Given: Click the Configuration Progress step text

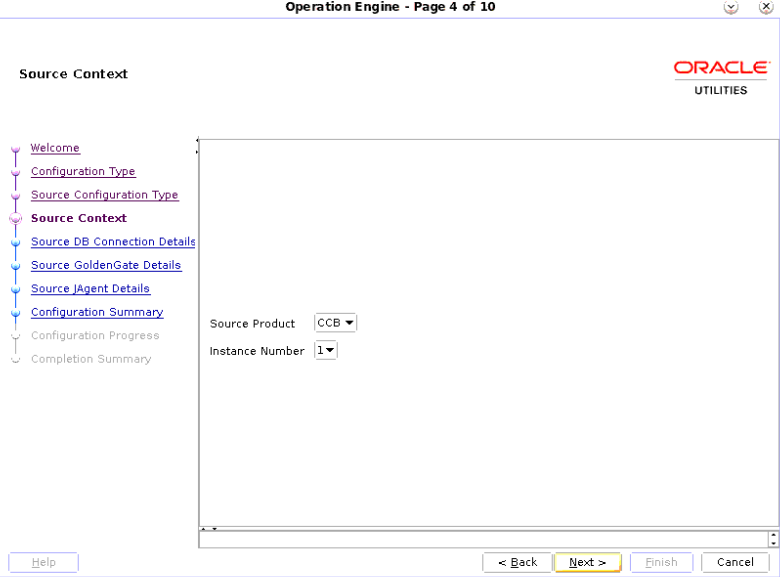Looking at the screenshot, I should [x=95, y=335].
